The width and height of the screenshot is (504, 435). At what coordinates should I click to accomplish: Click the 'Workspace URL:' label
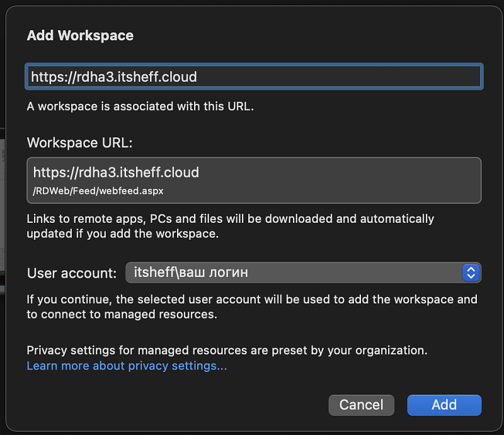pos(79,143)
